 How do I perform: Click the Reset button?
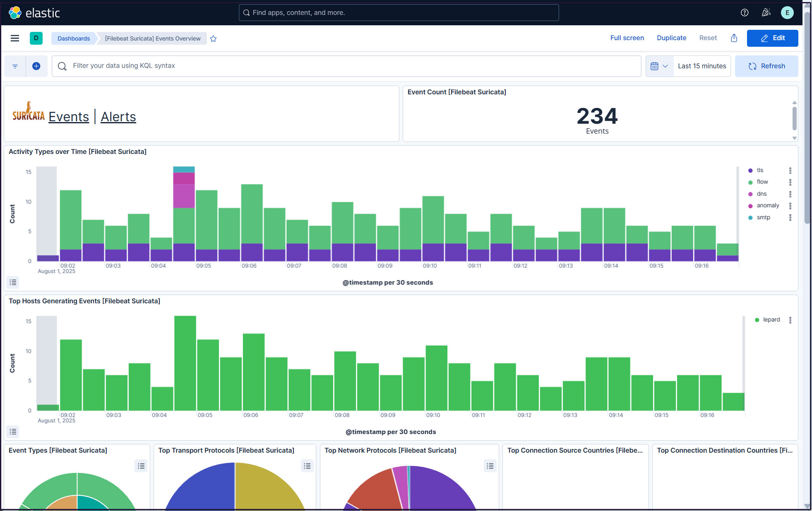coord(708,38)
